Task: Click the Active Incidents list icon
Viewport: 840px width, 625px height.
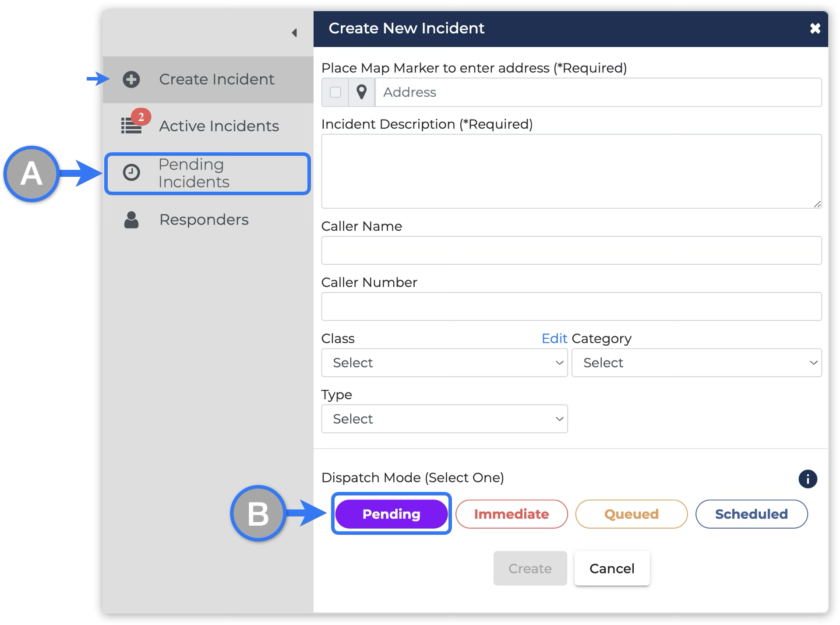Action: [131, 126]
